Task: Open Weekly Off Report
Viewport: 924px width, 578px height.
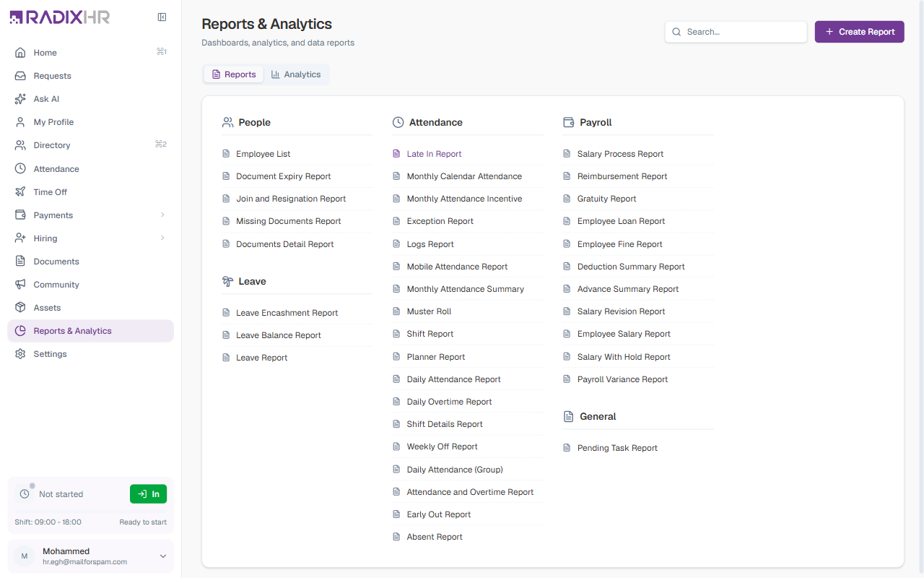Action: (x=443, y=447)
